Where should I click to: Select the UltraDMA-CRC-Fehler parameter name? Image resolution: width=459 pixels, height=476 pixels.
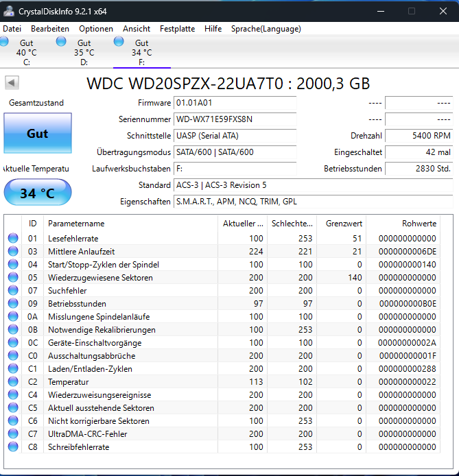click(x=87, y=434)
